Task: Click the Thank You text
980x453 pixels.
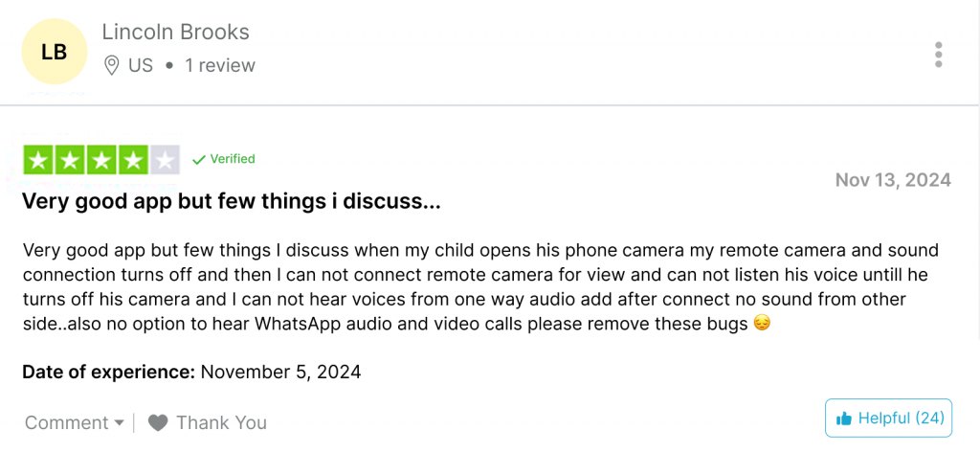Action: pyautogui.click(x=221, y=423)
